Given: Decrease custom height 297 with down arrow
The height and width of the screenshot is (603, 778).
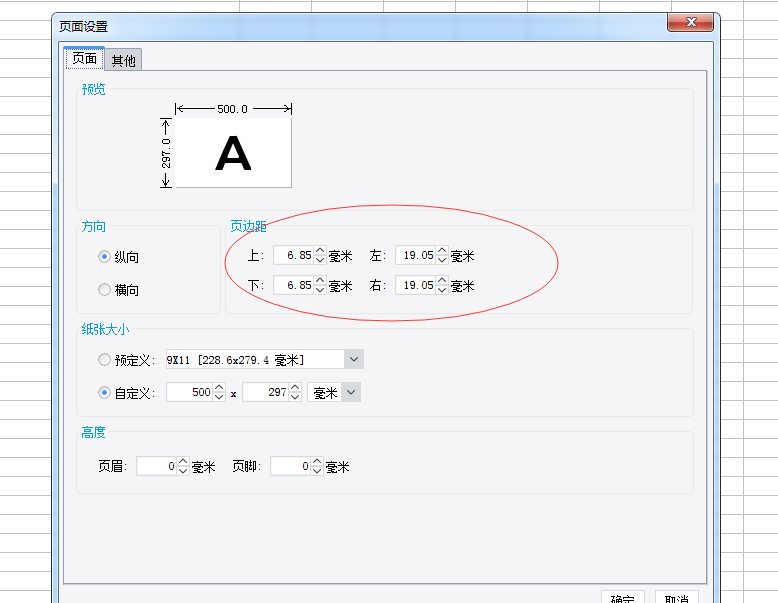Looking at the screenshot, I should click(x=295, y=397).
